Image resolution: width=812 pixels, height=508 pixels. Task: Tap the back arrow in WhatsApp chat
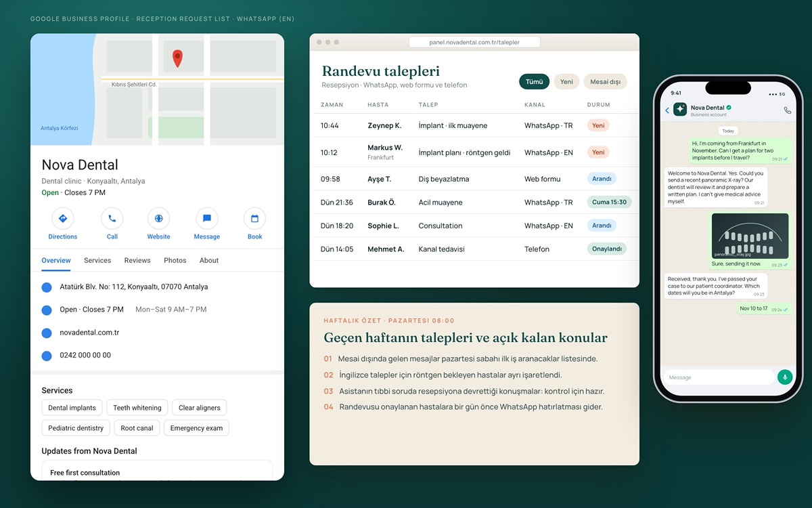pyautogui.click(x=667, y=110)
